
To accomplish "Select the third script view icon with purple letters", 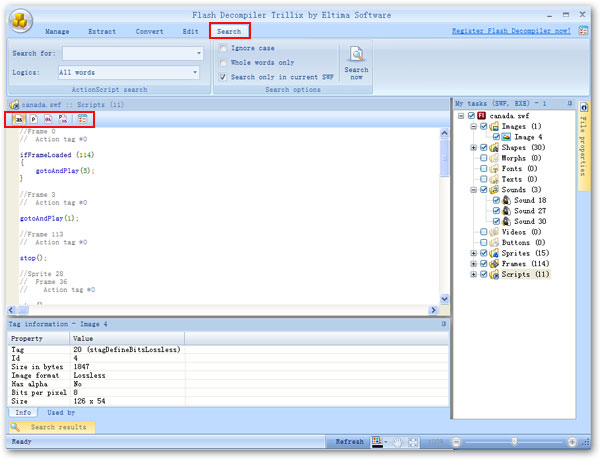I will (x=48, y=119).
